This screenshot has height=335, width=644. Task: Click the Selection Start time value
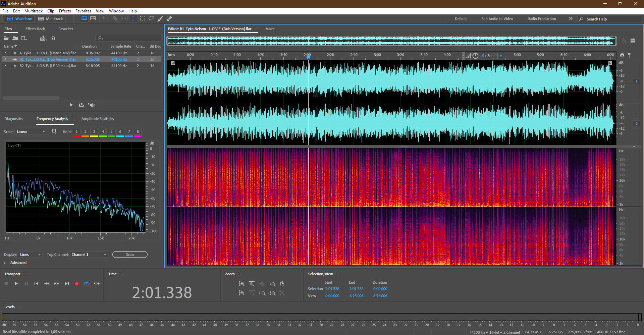click(332, 289)
